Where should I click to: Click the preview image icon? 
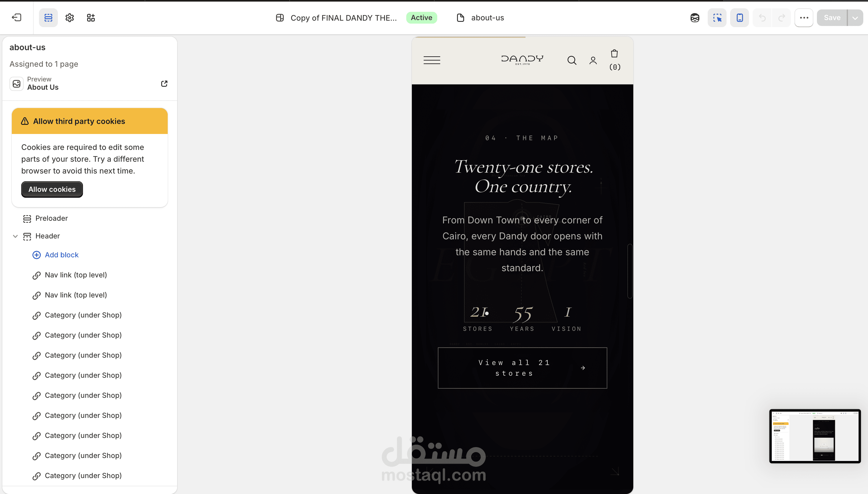click(x=16, y=84)
